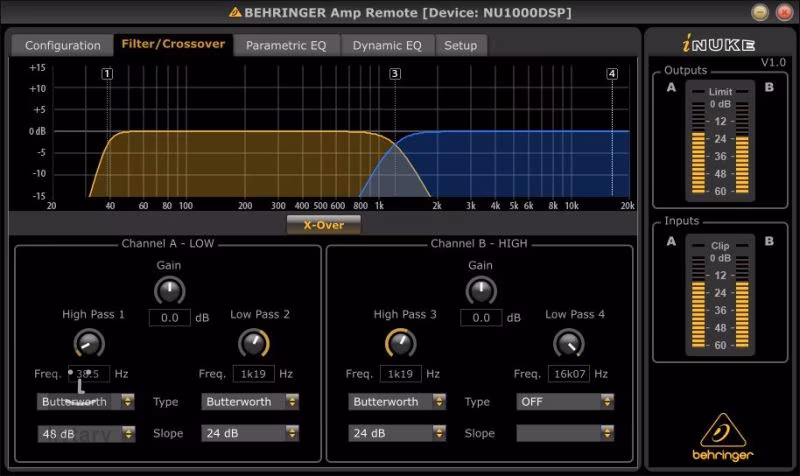Click the Channel B Gain knob
The width and height of the screenshot is (800, 476).
click(482, 291)
